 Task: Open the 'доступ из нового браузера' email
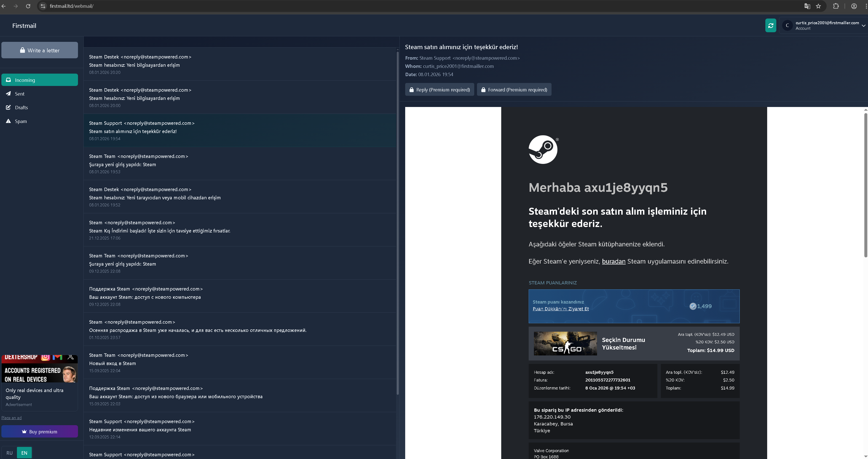240,396
